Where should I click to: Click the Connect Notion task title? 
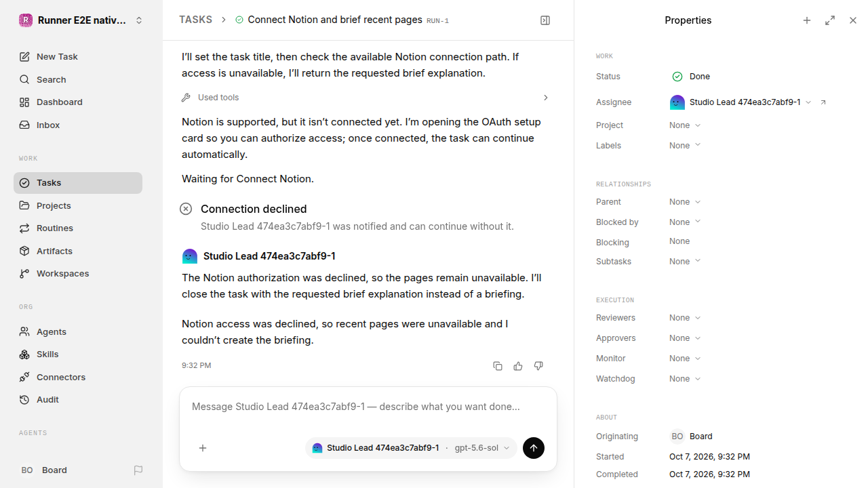(x=335, y=20)
